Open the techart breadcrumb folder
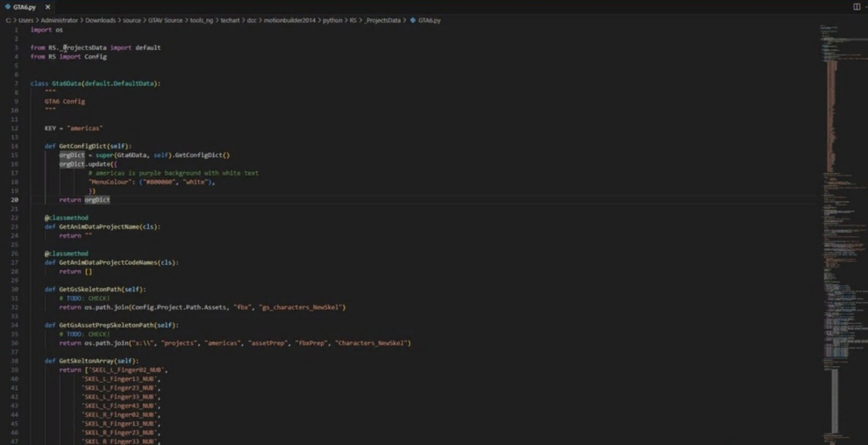The width and height of the screenshot is (868, 445). click(230, 20)
